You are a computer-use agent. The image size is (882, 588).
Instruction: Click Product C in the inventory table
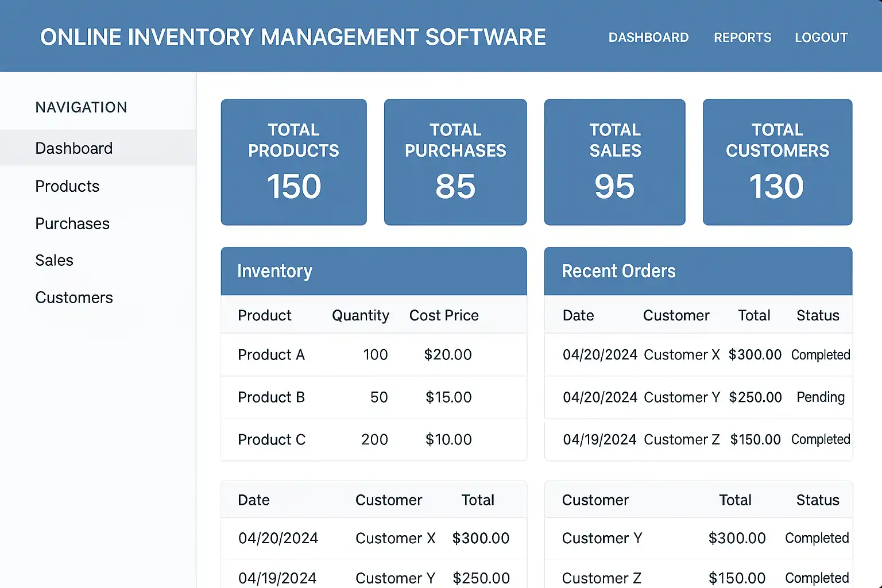point(272,440)
